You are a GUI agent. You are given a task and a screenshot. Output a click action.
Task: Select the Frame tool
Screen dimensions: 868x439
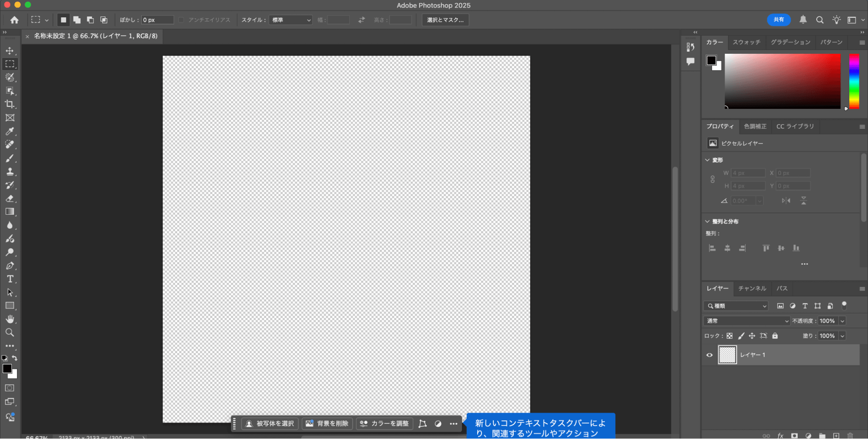pos(10,118)
